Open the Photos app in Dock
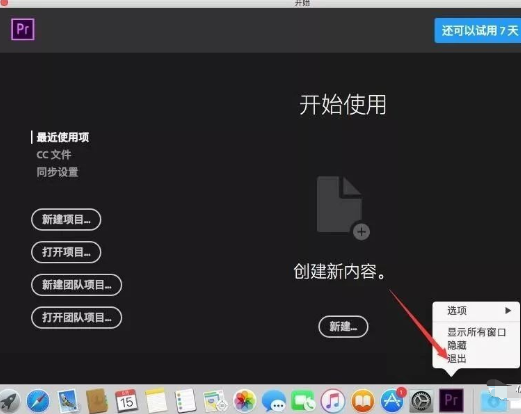The image size is (521, 414). (245, 401)
